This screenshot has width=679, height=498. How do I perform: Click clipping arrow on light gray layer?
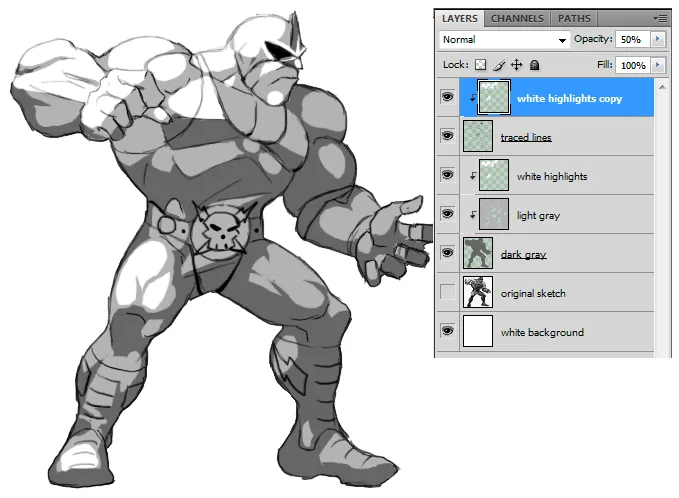coord(473,215)
